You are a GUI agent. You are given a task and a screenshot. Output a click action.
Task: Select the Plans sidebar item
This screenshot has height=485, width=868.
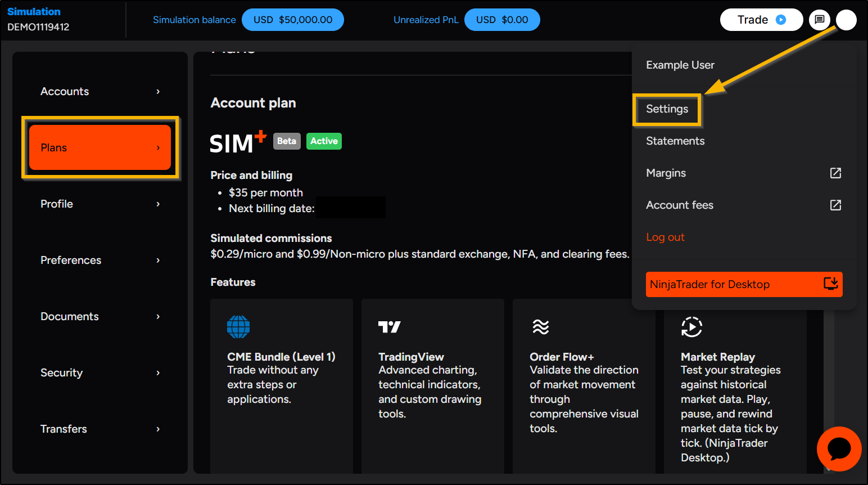(x=100, y=147)
